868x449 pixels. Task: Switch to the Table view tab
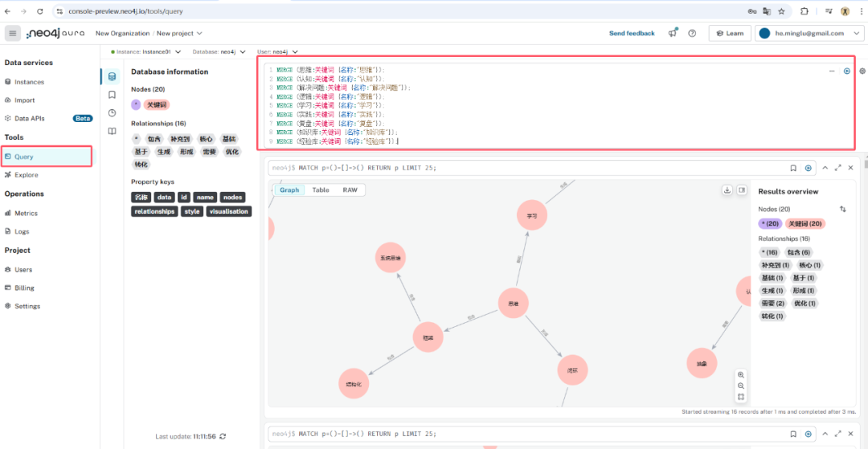[321, 190]
